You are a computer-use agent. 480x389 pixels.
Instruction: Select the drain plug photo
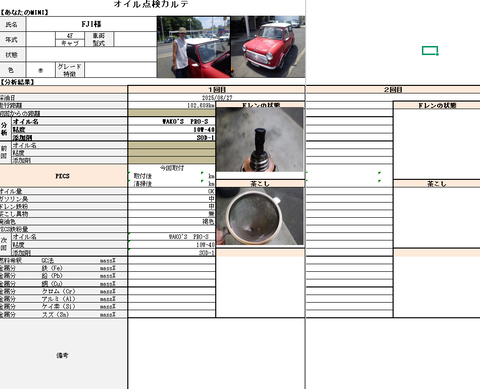(x=260, y=139)
